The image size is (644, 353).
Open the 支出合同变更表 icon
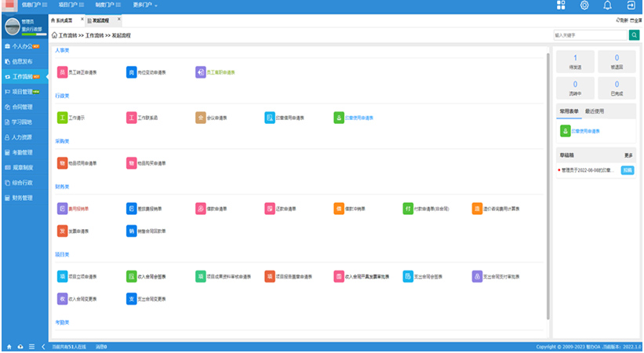click(x=132, y=299)
